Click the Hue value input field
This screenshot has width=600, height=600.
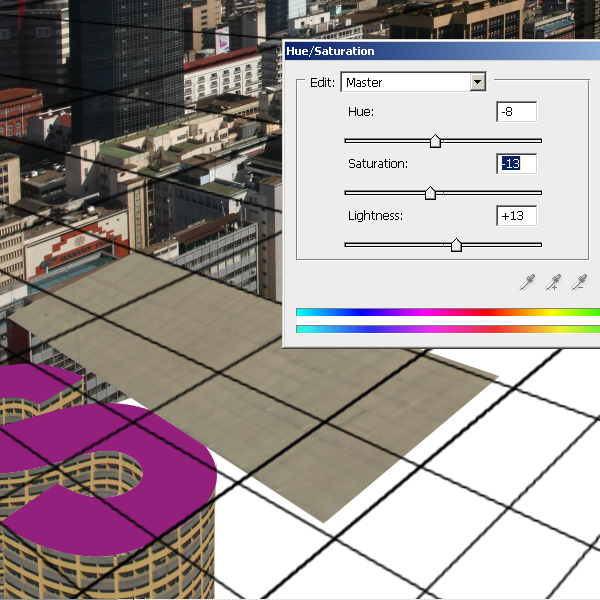(517, 112)
